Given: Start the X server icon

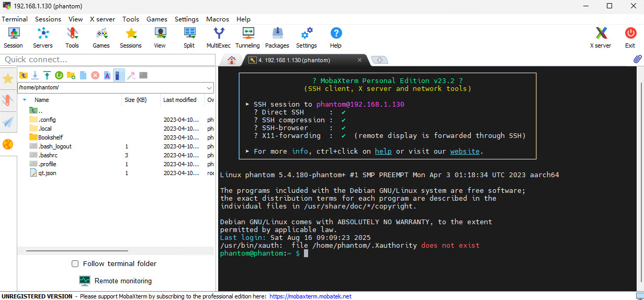Looking at the screenshot, I should [x=601, y=38].
